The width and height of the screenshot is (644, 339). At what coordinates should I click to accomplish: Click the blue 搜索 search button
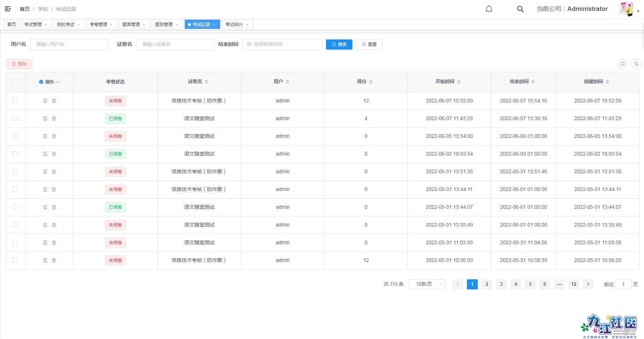[339, 44]
